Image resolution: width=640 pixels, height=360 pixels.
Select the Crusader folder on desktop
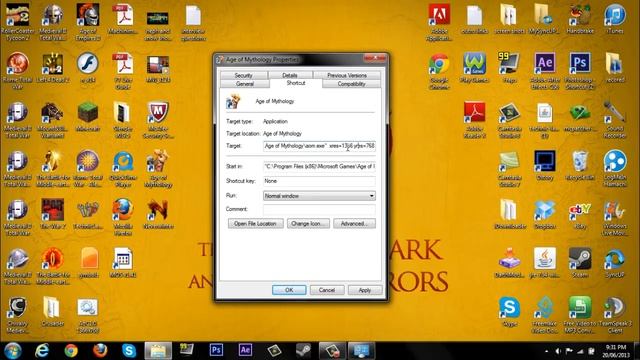[53, 311]
